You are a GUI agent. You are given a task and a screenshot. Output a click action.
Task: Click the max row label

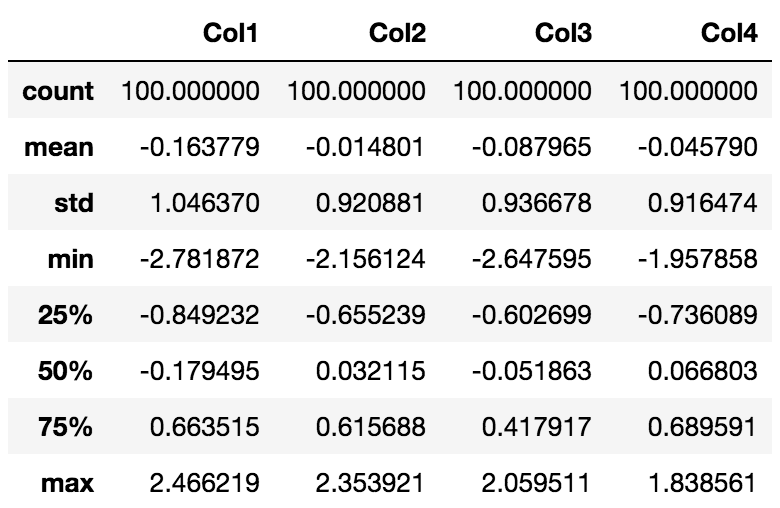click(x=67, y=484)
